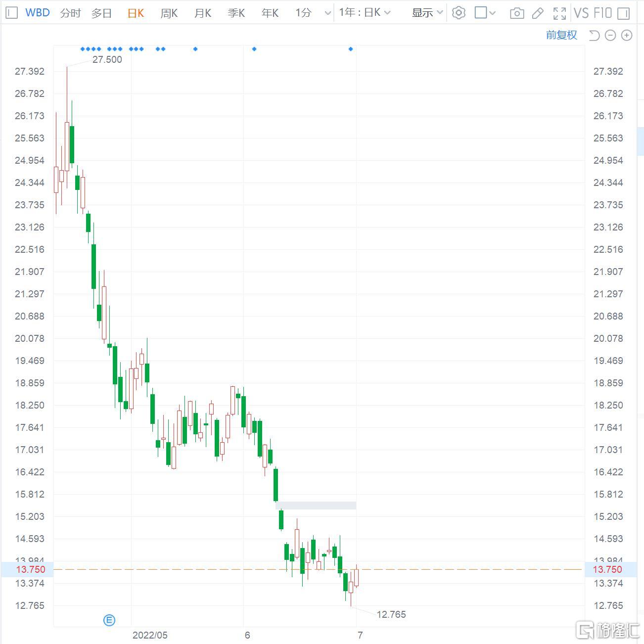Click the earnings E marker
644x644 pixels.
(109, 620)
